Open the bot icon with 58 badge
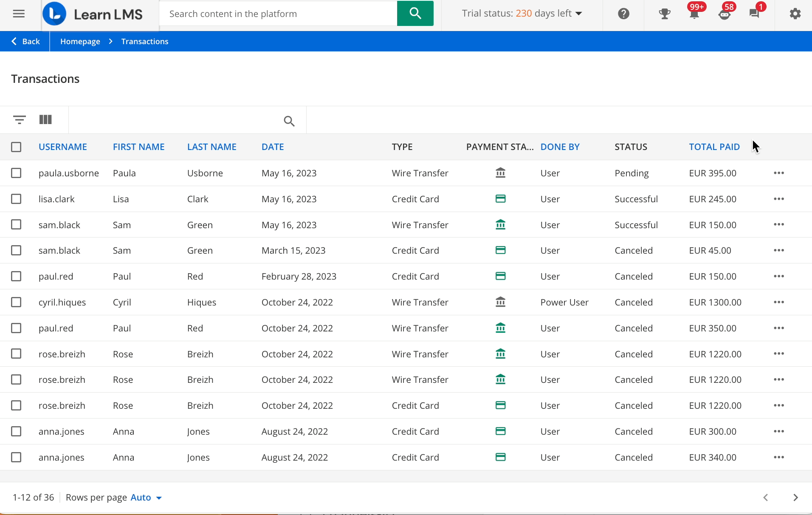812x515 pixels. coord(725,14)
